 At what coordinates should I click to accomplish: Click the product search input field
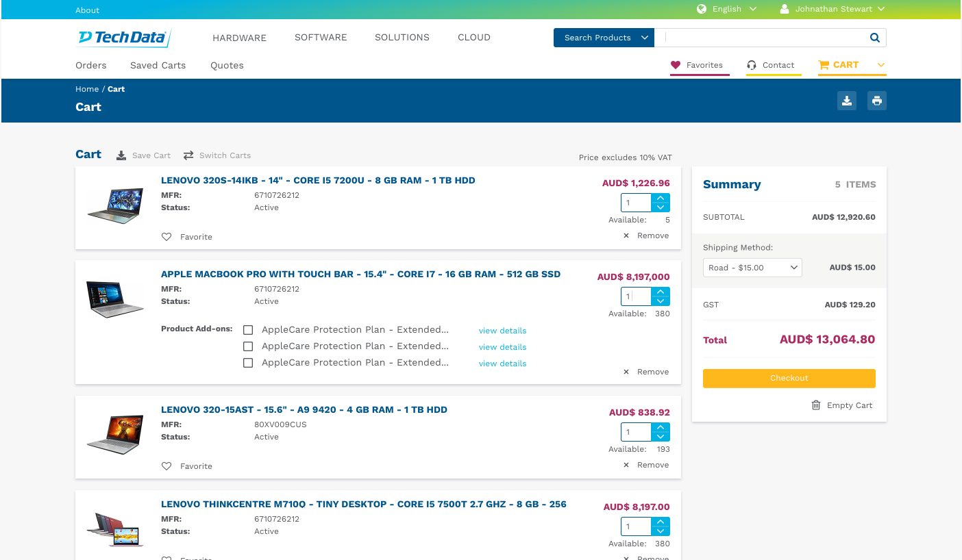click(763, 38)
